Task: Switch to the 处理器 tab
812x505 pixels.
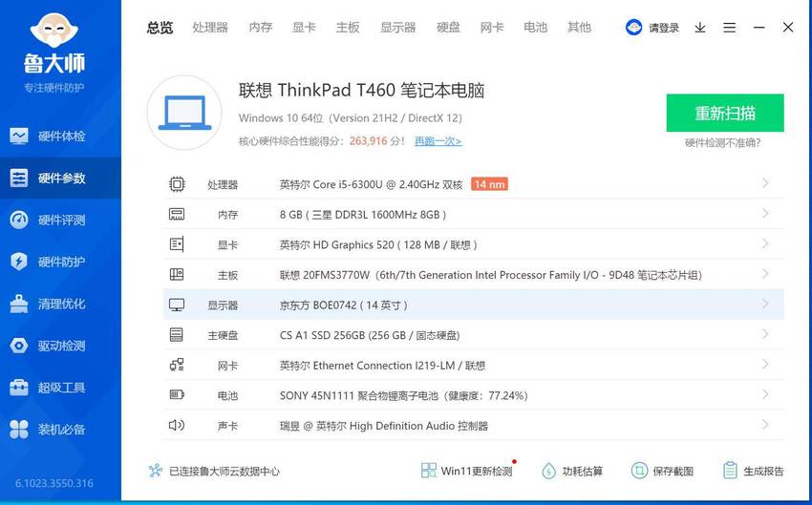Action: click(x=210, y=28)
